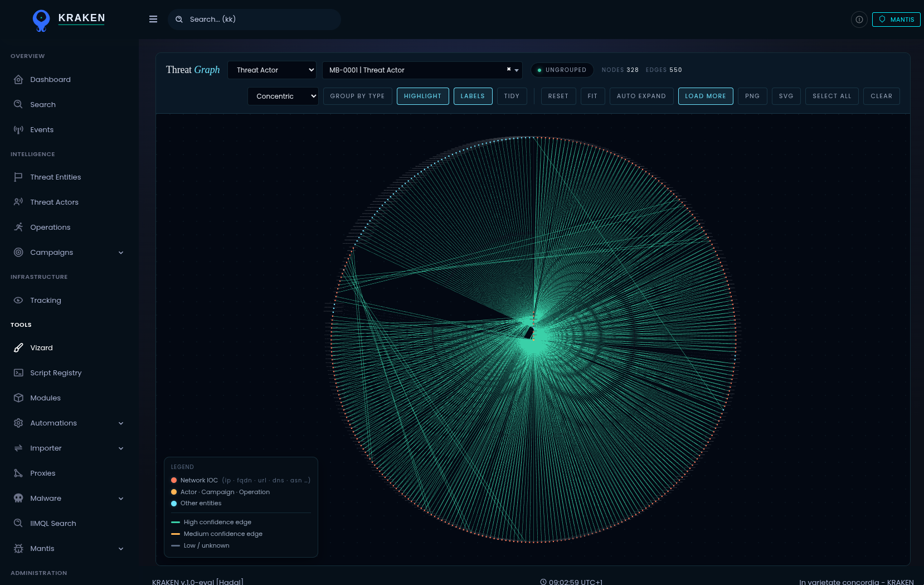Screen dimensions: 924x585
Task: Expand the Importer submenu chevron
Action: pyautogui.click(x=121, y=448)
